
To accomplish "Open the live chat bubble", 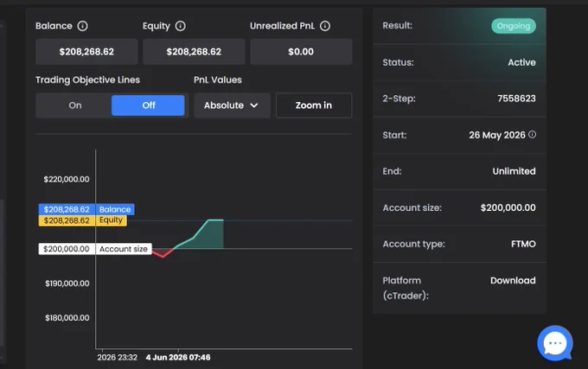I will click(x=554, y=343).
